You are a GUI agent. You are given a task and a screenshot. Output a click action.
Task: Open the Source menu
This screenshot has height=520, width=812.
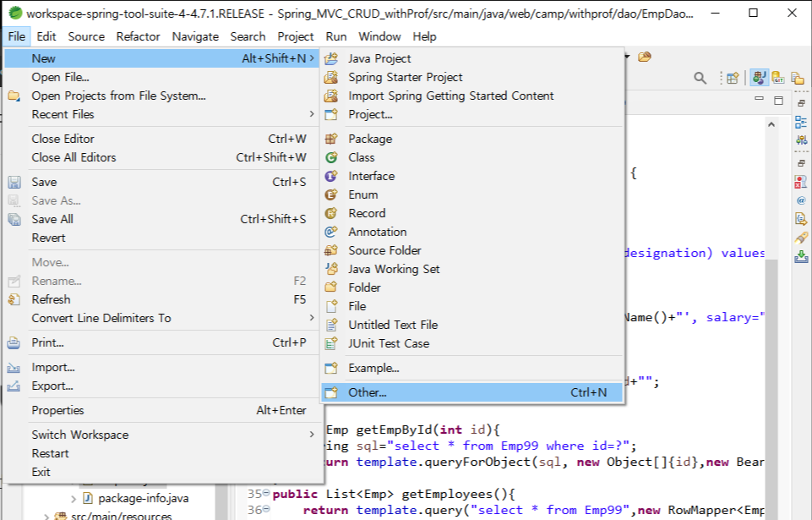pyautogui.click(x=86, y=37)
